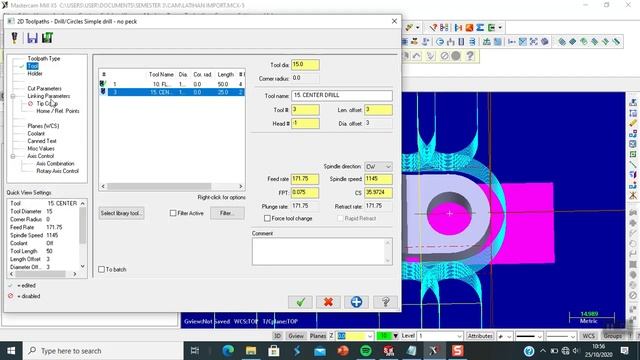Click the Windows search box on taskbar
This screenshot has height=360, width=640.
103,351
